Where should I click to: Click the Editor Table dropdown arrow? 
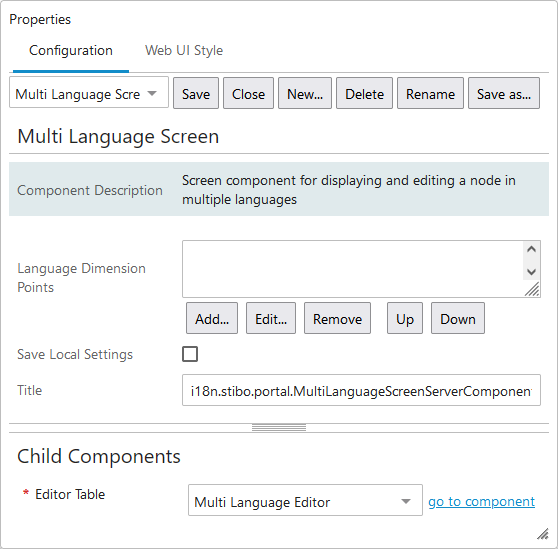pos(406,501)
